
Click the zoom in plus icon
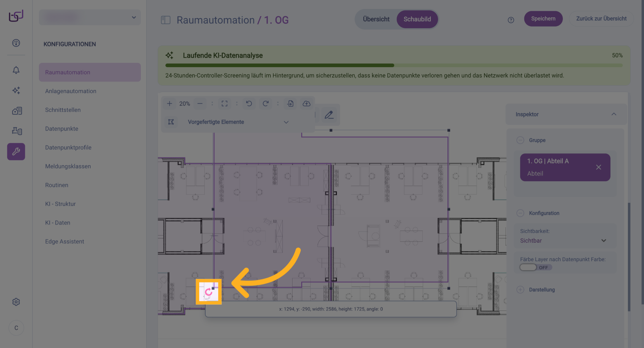[x=169, y=104]
